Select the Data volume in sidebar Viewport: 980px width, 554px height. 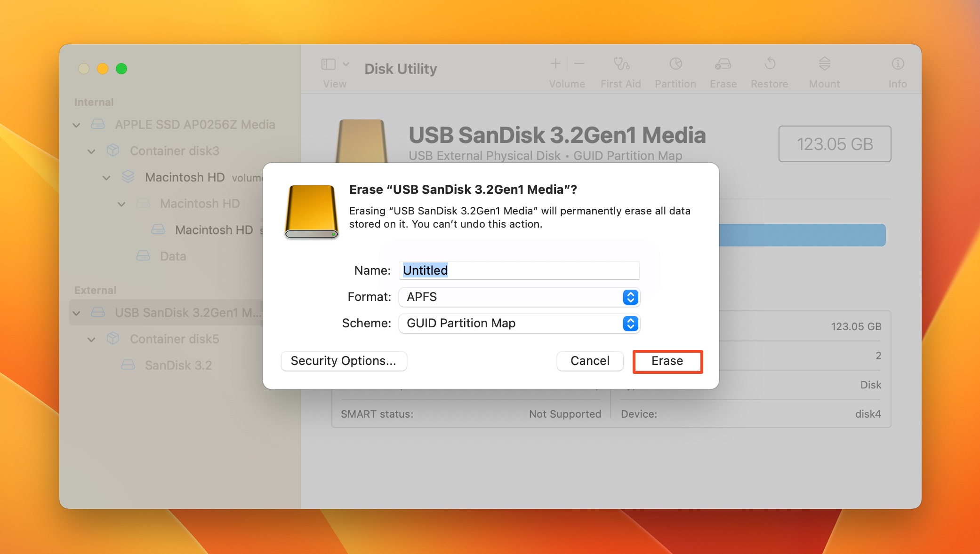coord(173,256)
